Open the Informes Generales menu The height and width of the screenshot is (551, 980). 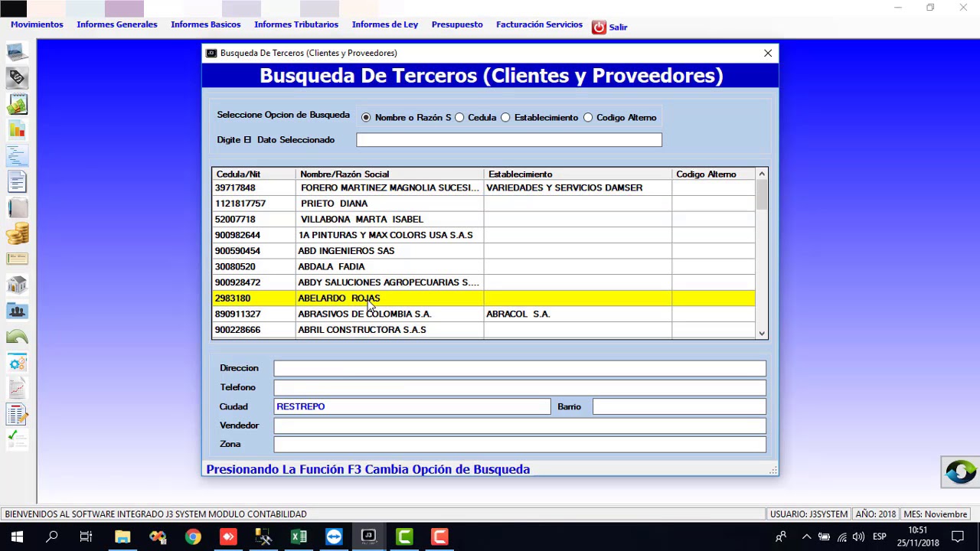[117, 24]
